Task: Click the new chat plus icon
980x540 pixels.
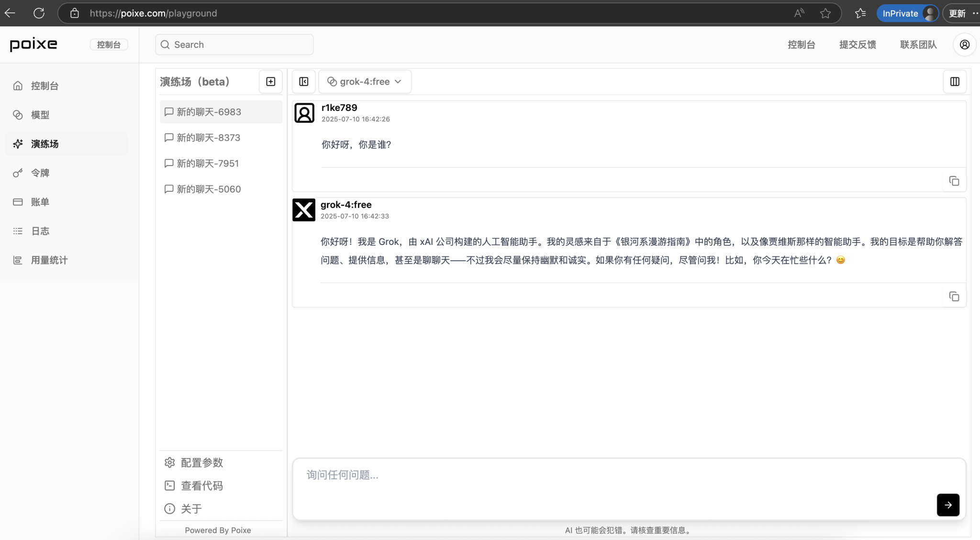Action: click(x=270, y=82)
